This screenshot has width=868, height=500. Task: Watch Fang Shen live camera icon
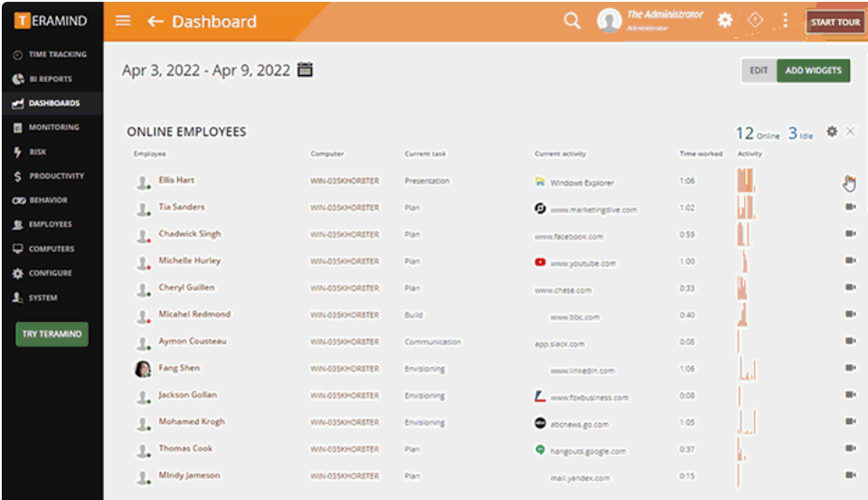point(850,368)
